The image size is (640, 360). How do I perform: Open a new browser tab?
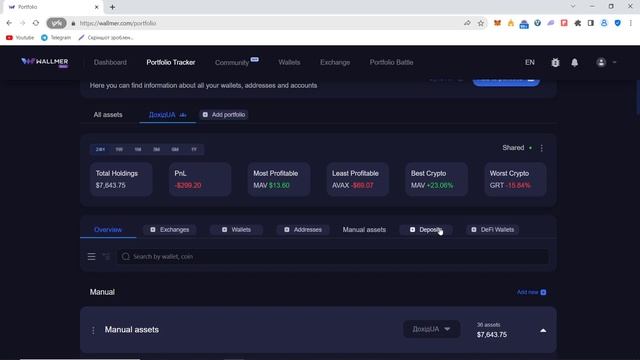tap(112, 7)
